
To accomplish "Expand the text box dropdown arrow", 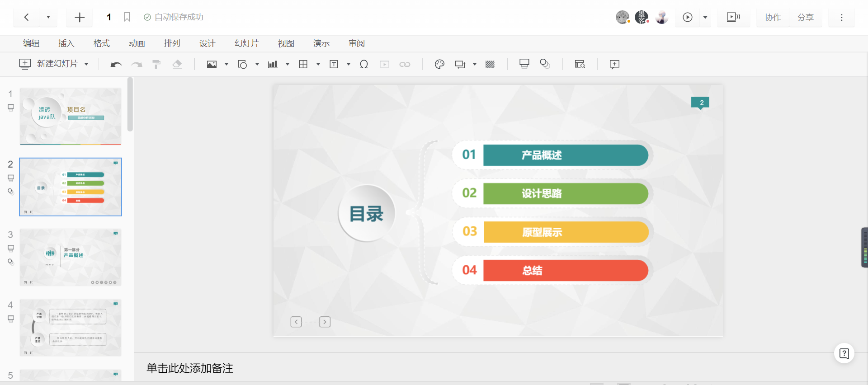I will 349,65.
